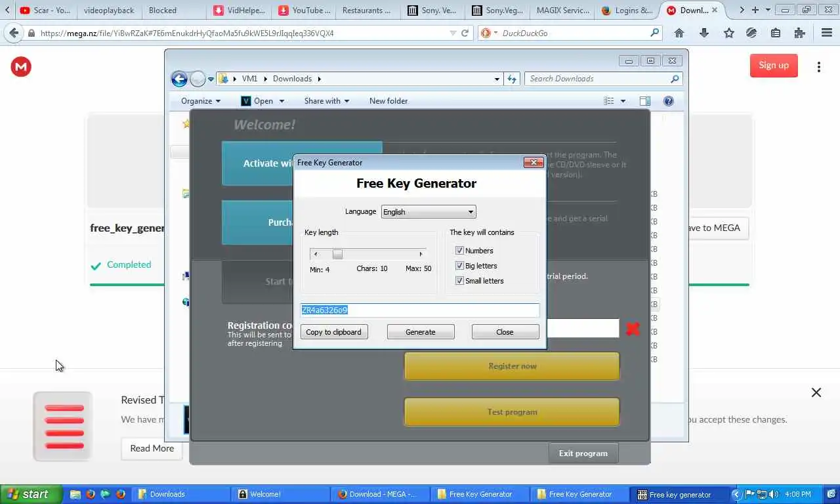Click the Generate button
Image resolution: width=840 pixels, height=504 pixels.
(421, 332)
